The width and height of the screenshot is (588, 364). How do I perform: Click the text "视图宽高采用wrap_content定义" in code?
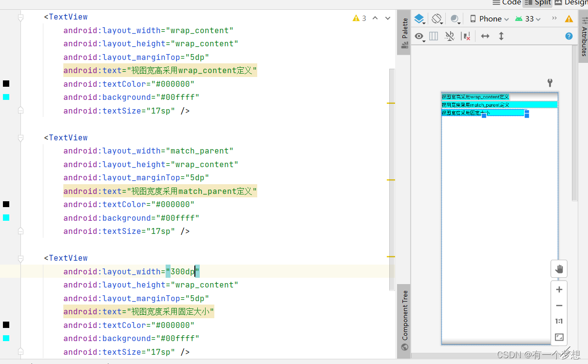pyautogui.click(x=191, y=71)
